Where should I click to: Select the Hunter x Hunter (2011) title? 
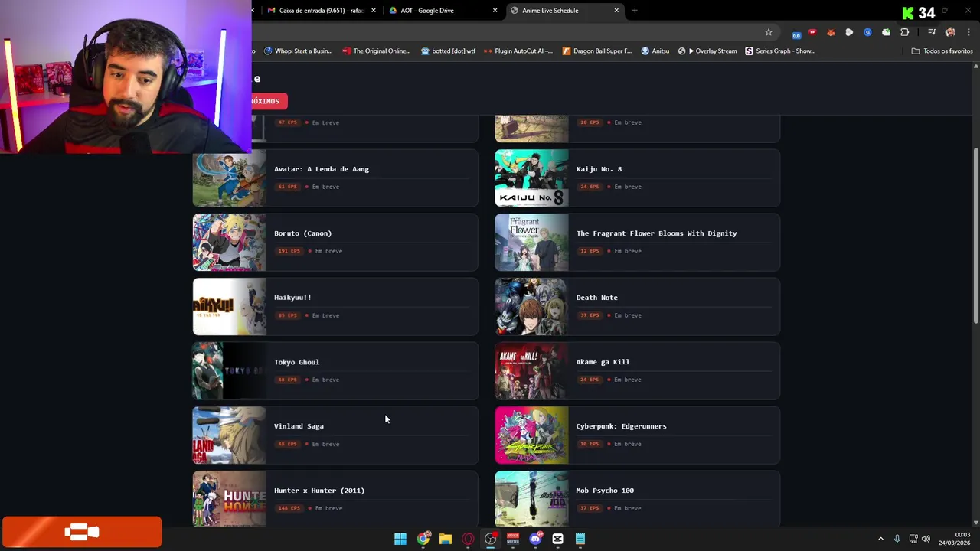(x=319, y=491)
